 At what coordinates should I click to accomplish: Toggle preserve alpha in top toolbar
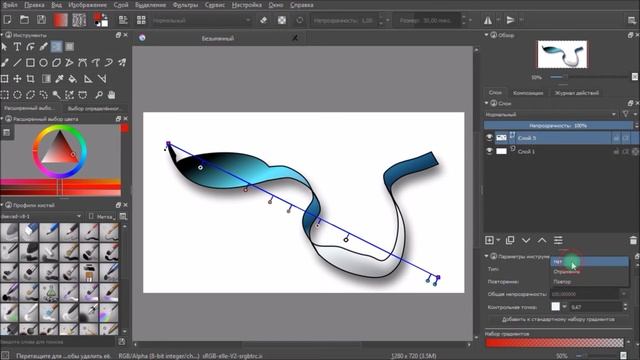click(x=282, y=20)
